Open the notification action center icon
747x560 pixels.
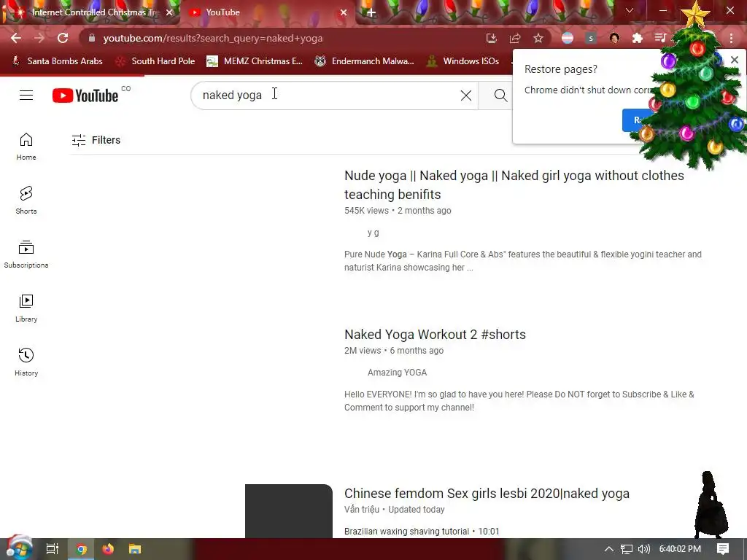(723, 549)
